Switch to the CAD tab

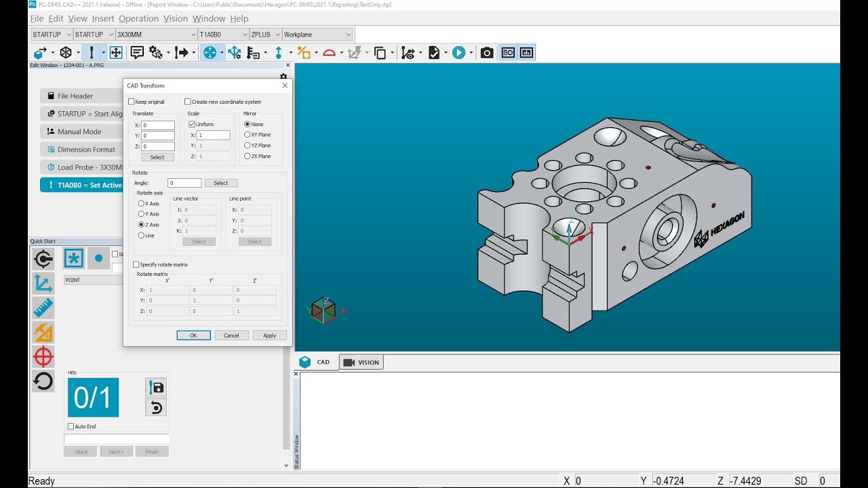click(x=315, y=363)
